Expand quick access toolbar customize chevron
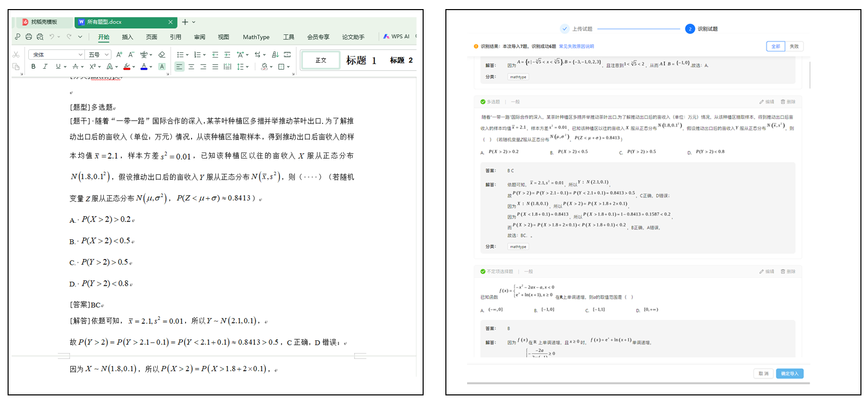Viewport: 868px width, 405px height. 80,37
